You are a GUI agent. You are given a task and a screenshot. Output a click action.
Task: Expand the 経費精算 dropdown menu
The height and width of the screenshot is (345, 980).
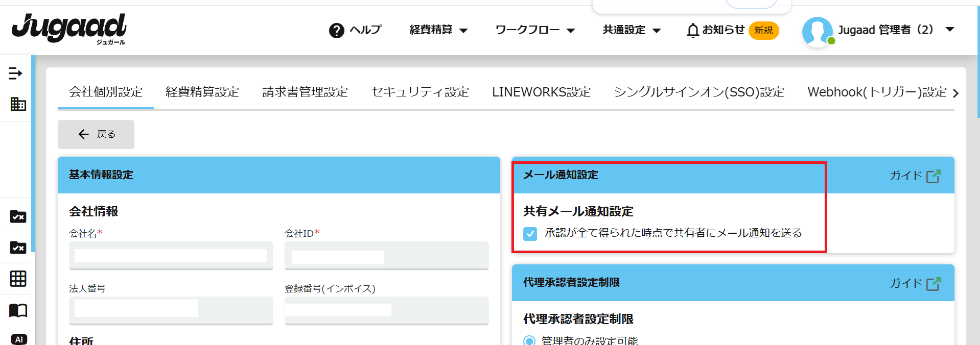(438, 30)
